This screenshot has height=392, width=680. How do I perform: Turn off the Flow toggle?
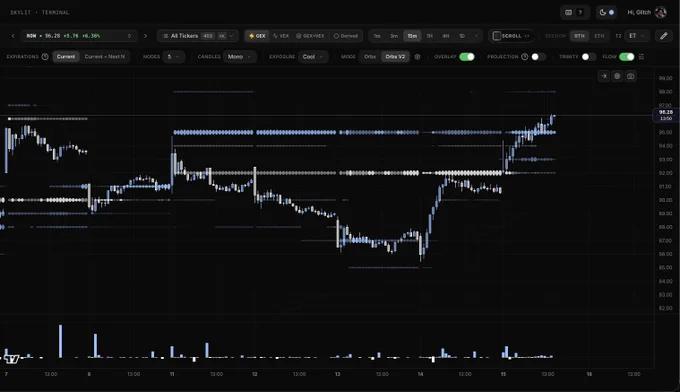627,57
